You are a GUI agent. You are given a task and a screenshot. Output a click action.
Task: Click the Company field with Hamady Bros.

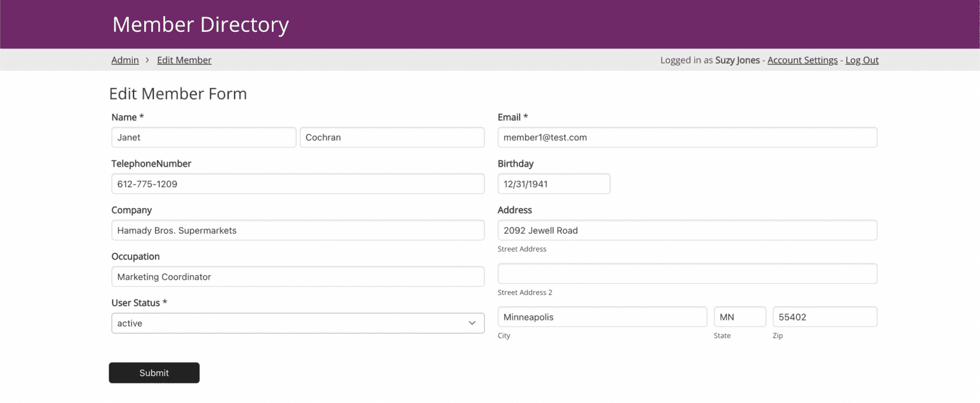[297, 231]
